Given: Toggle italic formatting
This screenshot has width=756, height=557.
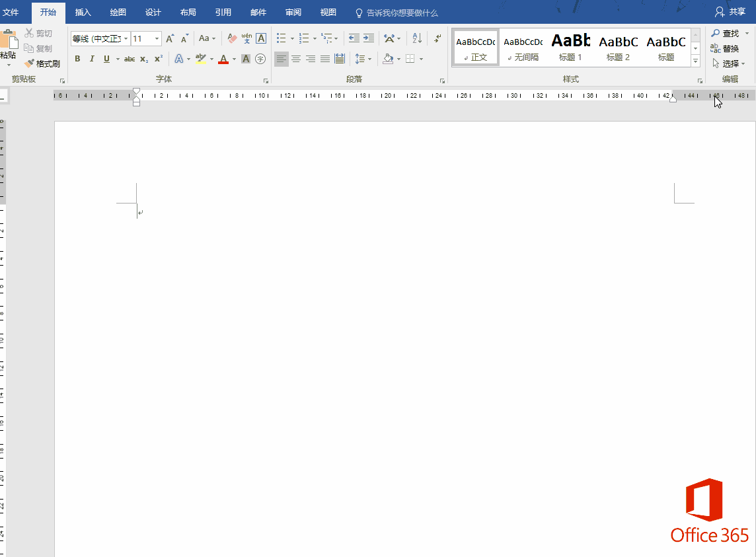Looking at the screenshot, I should click(92, 59).
